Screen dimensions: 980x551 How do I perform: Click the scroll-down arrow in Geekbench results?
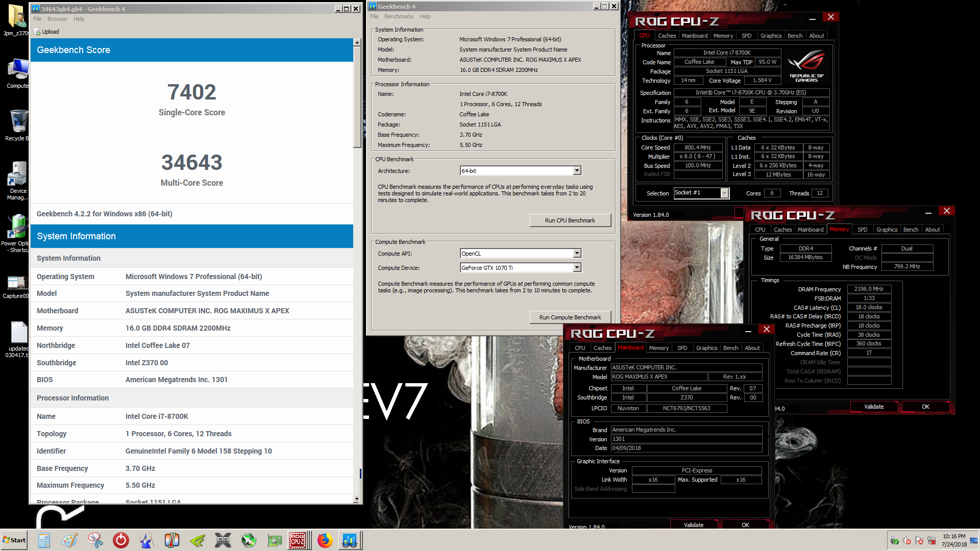[357, 500]
